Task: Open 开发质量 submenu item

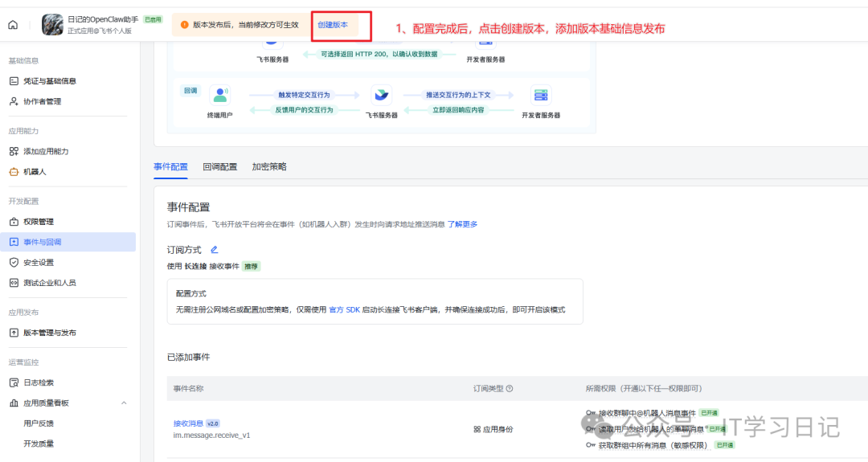Action: click(x=39, y=444)
